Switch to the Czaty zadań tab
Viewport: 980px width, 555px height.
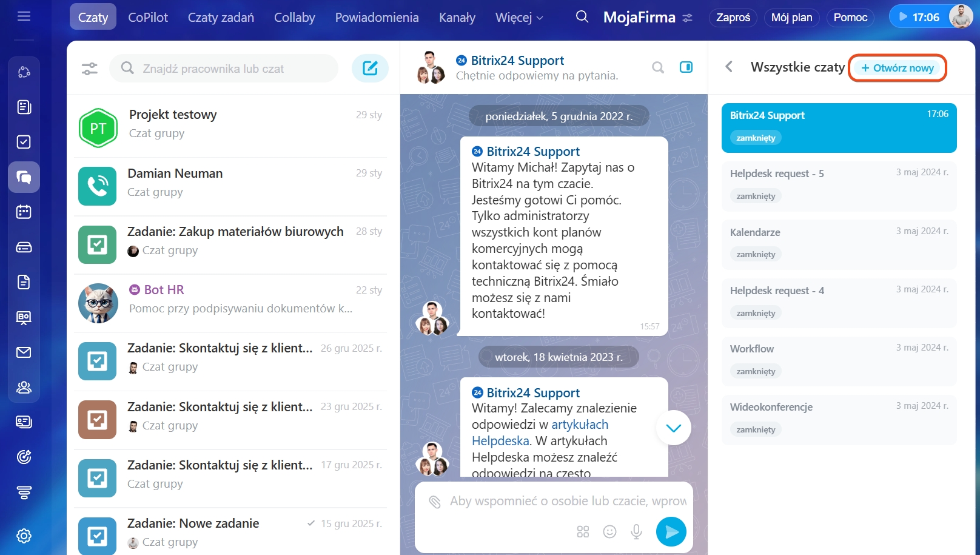point(221,17)
